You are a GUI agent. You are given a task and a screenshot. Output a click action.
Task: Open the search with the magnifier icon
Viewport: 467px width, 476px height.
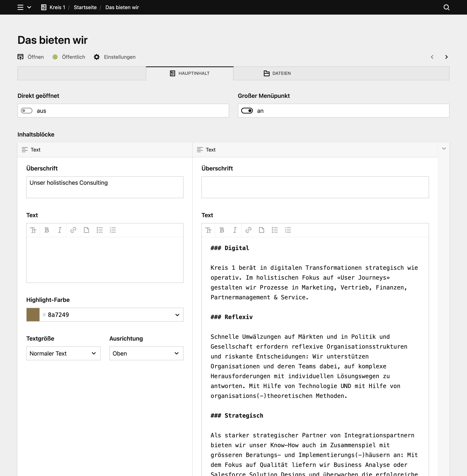click(x=447, y=7)
